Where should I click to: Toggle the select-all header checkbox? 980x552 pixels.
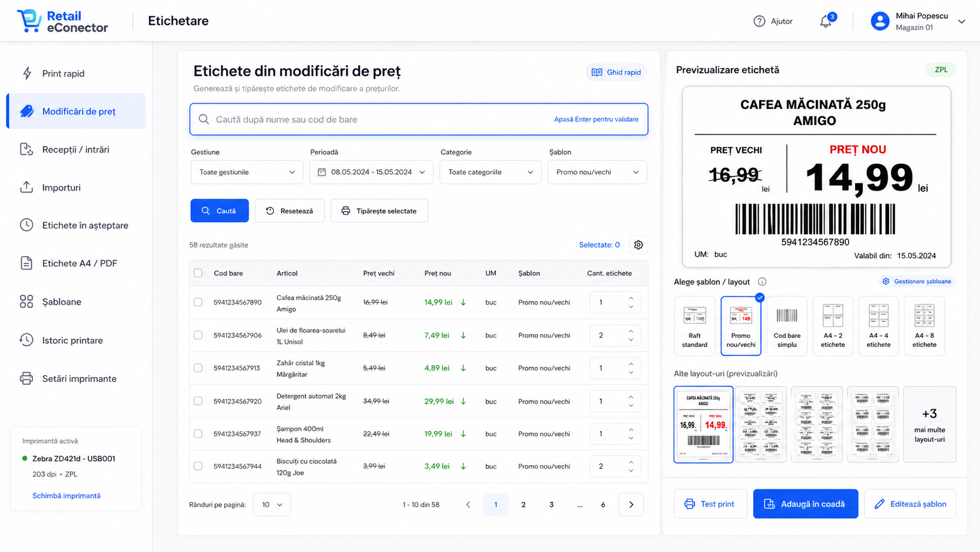click(198, 273)
